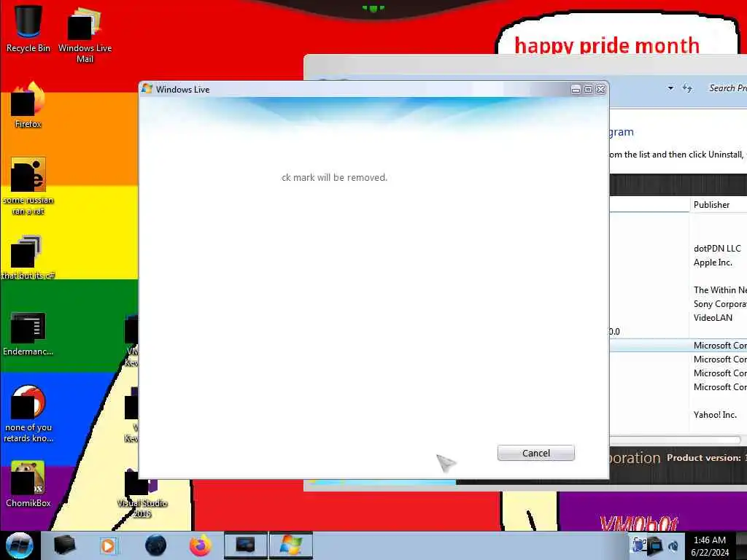Viewport: 747px width, 560px height.
Task: Open the address bar dropdown arrow in Programs window
Action: 670,88
